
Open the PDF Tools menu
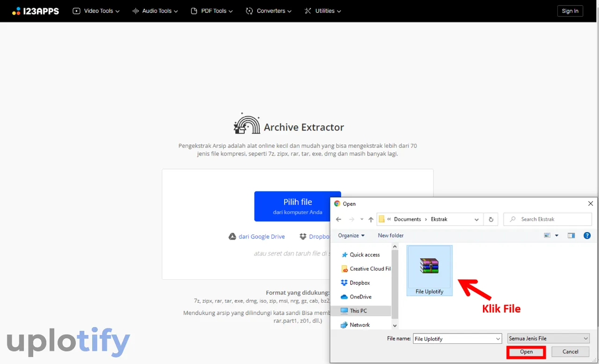(212, 11)
